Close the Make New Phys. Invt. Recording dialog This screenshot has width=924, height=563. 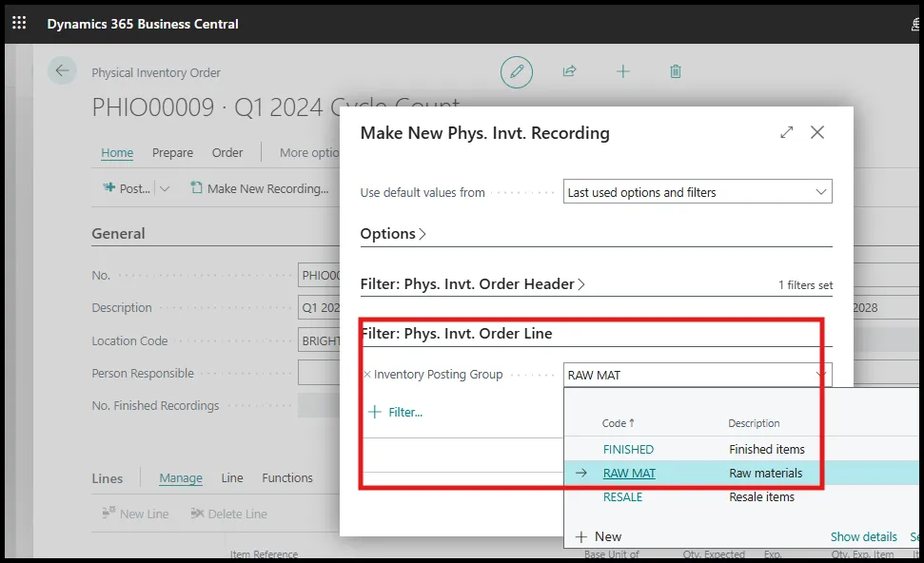(x=817, y=132)
